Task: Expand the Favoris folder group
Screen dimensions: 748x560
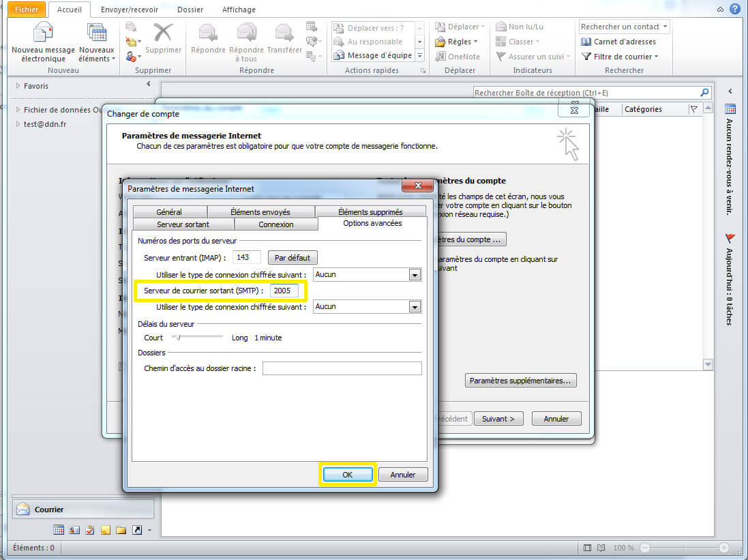Action: 18,87
